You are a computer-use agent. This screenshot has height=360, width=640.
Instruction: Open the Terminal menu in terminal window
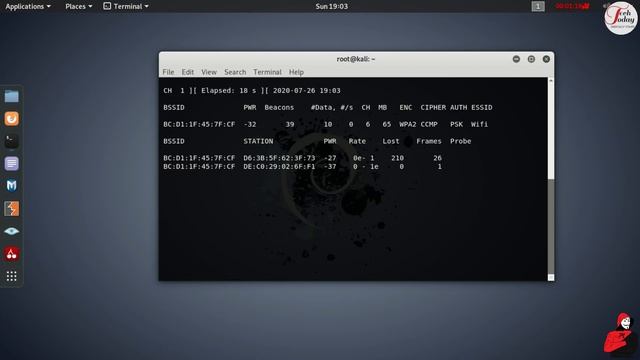(267, 72)
